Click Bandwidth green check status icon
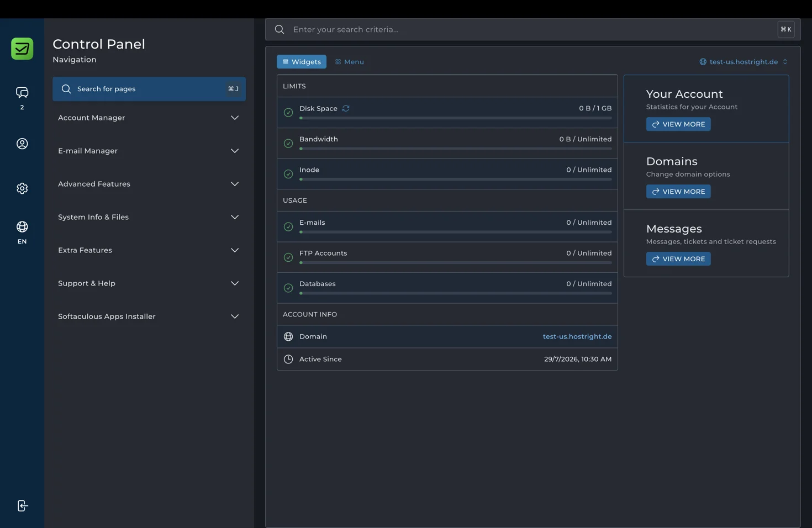 [288, 144]
